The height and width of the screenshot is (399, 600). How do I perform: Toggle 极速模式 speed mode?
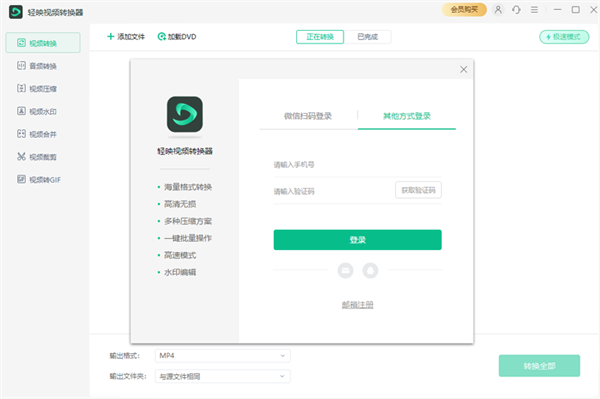[564, 37]
